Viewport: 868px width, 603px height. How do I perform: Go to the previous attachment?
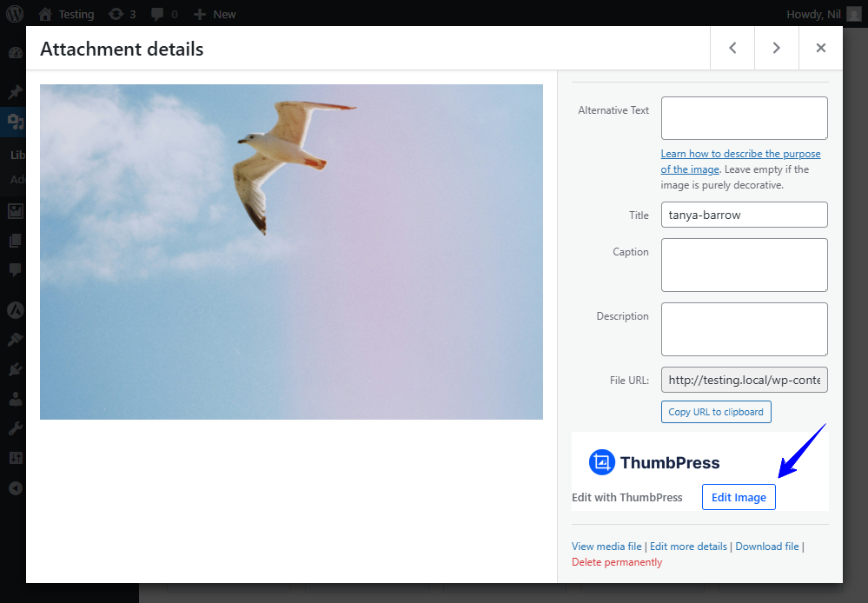(732, 48)
